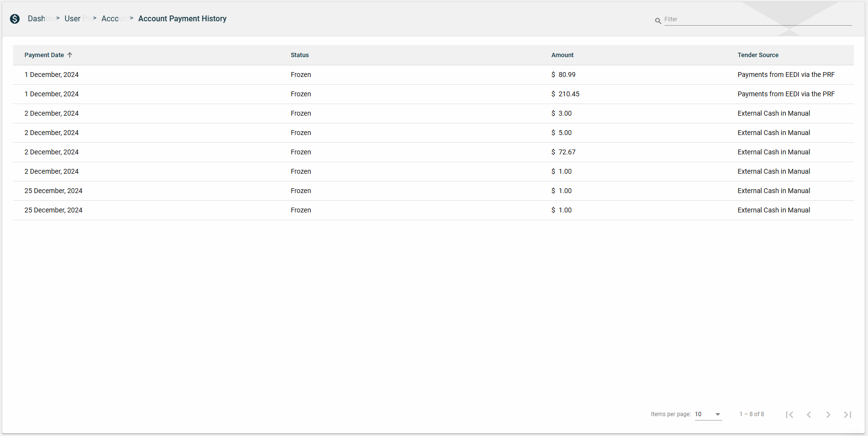The image size is (868, 436).
Task: Open the Items per page dropdown
Action: click(x=708, y=414)
